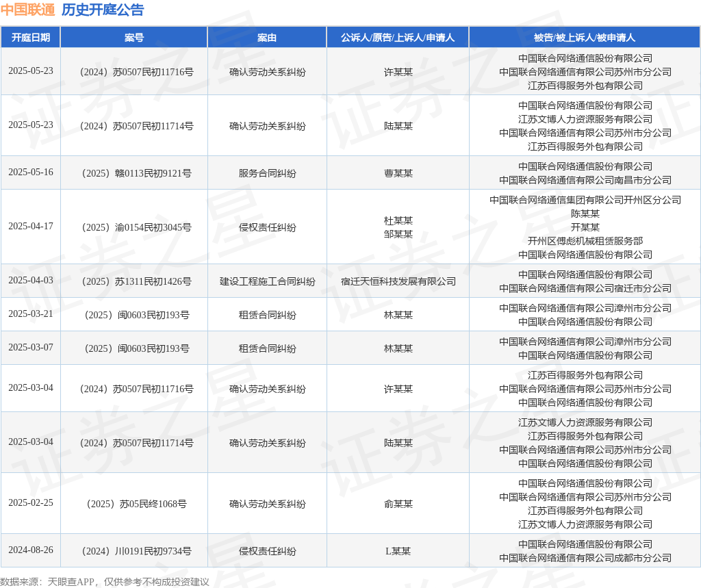Click defendant 开某某

click(585, 227)
